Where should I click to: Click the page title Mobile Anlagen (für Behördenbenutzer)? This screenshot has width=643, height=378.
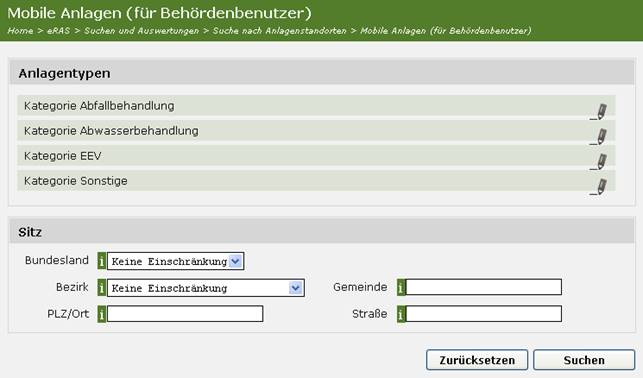160,13
